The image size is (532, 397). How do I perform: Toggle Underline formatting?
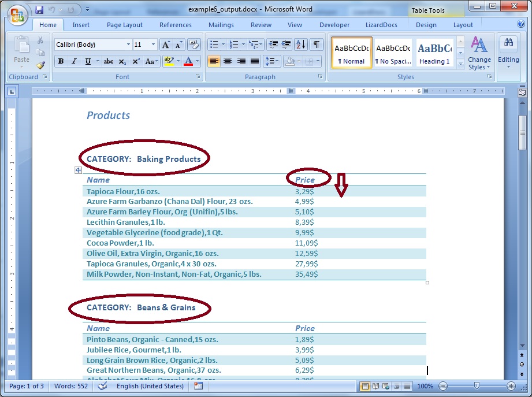click(x=88, y=61)
